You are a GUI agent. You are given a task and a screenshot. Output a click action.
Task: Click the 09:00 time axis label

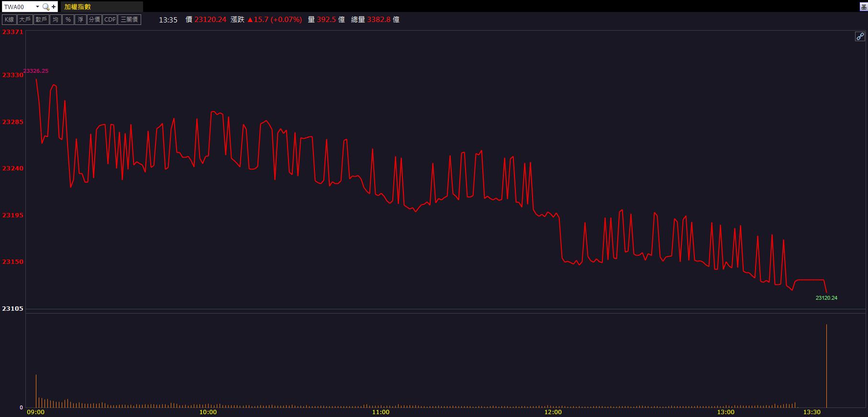tap(36, 412)
